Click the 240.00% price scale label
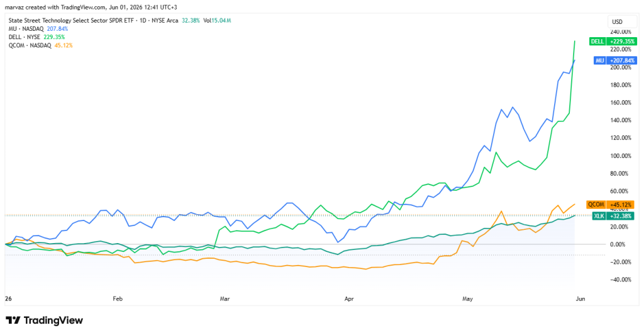Screen dimensions: 644x335 pos(621,31)
